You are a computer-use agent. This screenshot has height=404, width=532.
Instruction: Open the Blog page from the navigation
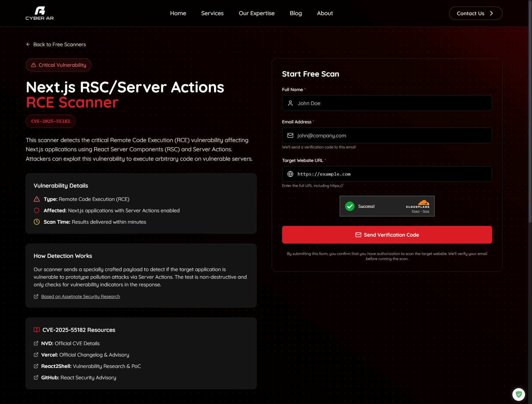[296, 13]
